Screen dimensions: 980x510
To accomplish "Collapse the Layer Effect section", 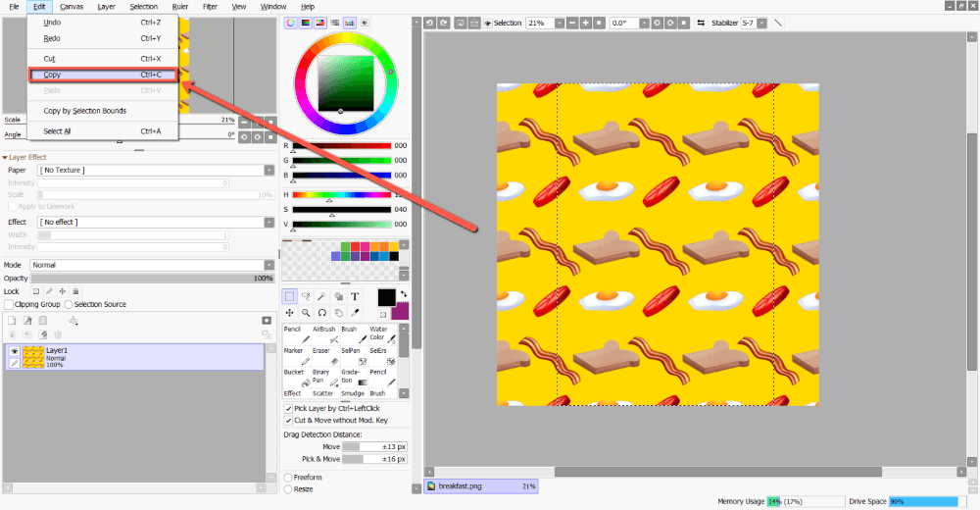I will click(5, 158).
